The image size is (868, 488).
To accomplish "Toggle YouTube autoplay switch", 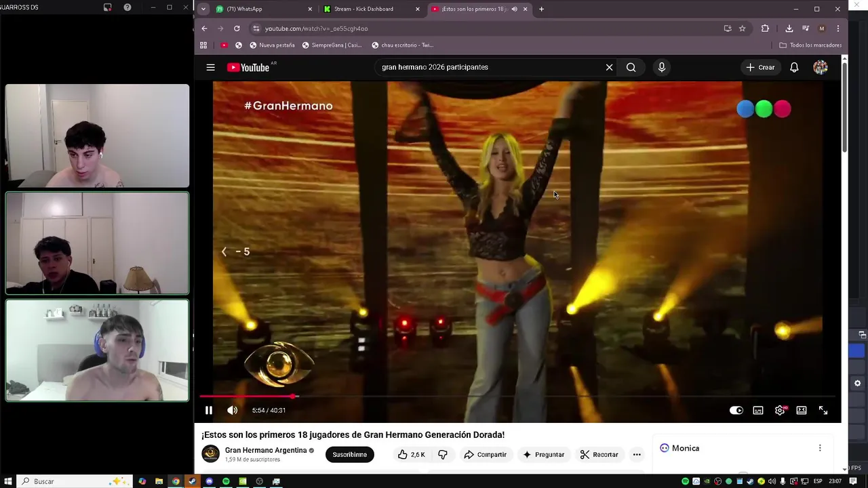I will click(x=736, y=410).
